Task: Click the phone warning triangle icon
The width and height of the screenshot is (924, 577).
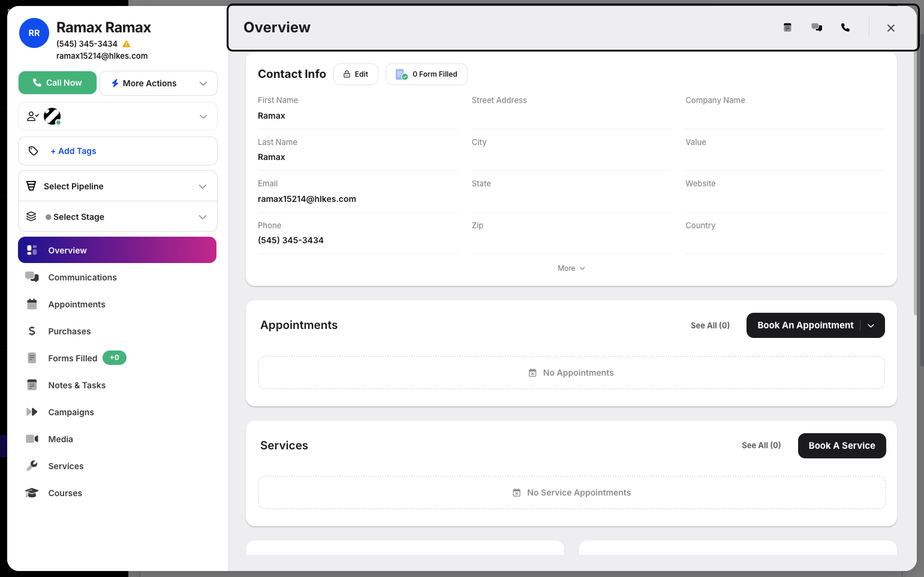Action: (127, 44)
